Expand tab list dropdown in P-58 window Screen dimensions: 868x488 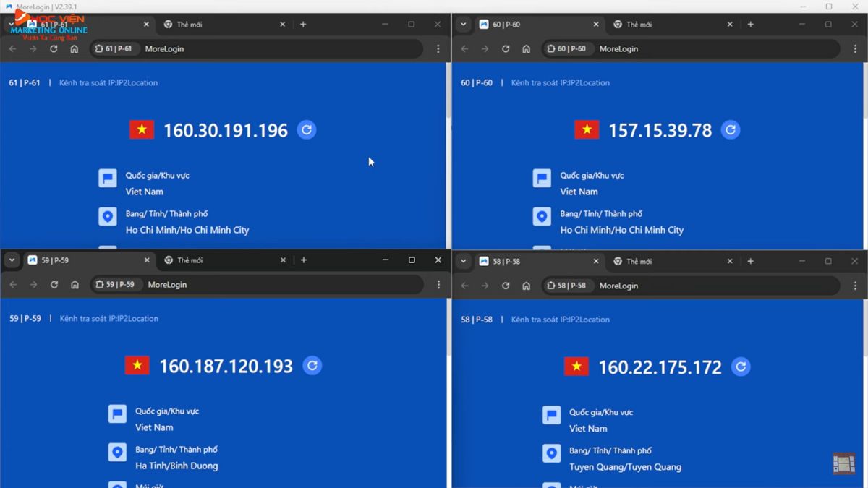pyautogui.click(x=464, y=261)
